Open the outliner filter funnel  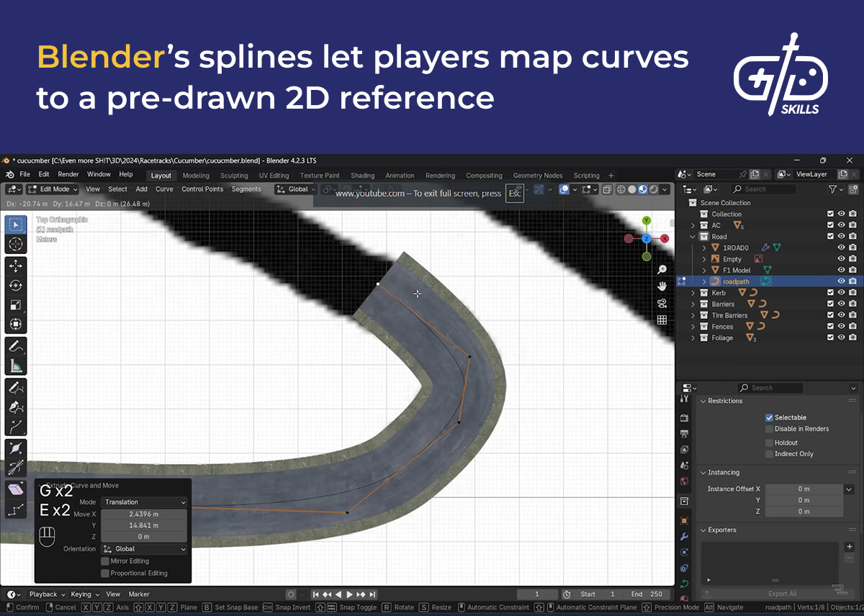(x=832, y=189)
